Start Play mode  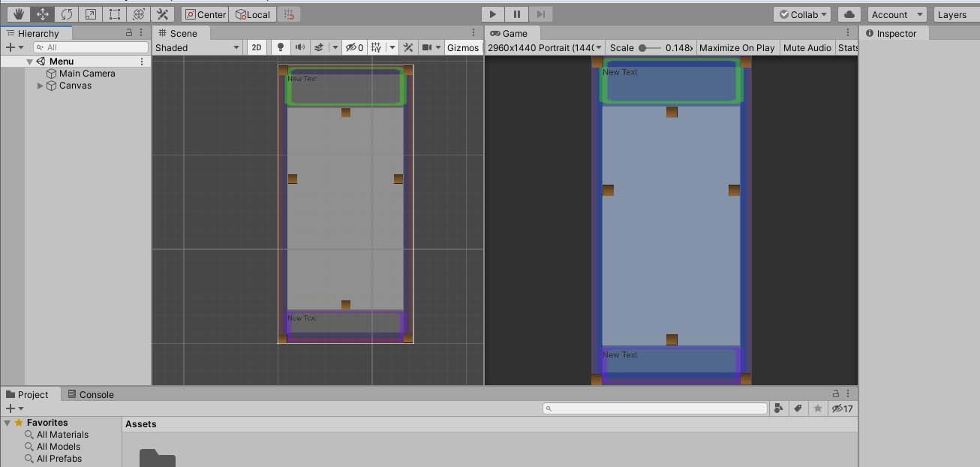[492, 14]
